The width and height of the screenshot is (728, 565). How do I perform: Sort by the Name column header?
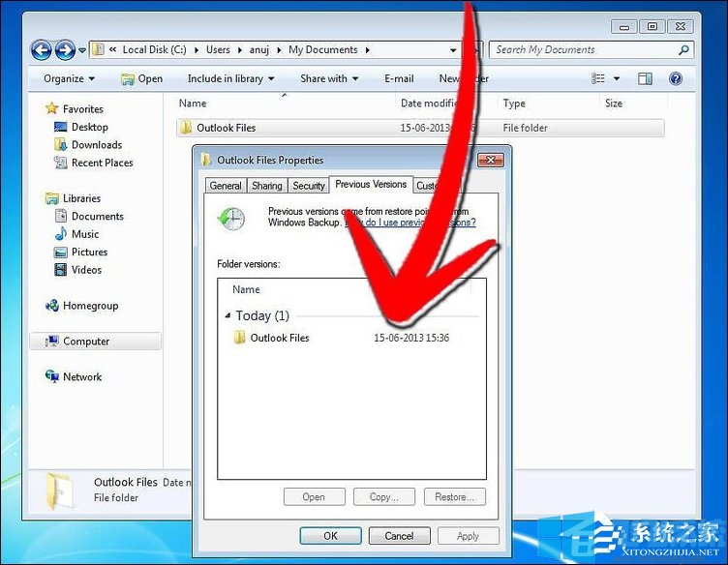pyautogui.click(x=193, y=103)
